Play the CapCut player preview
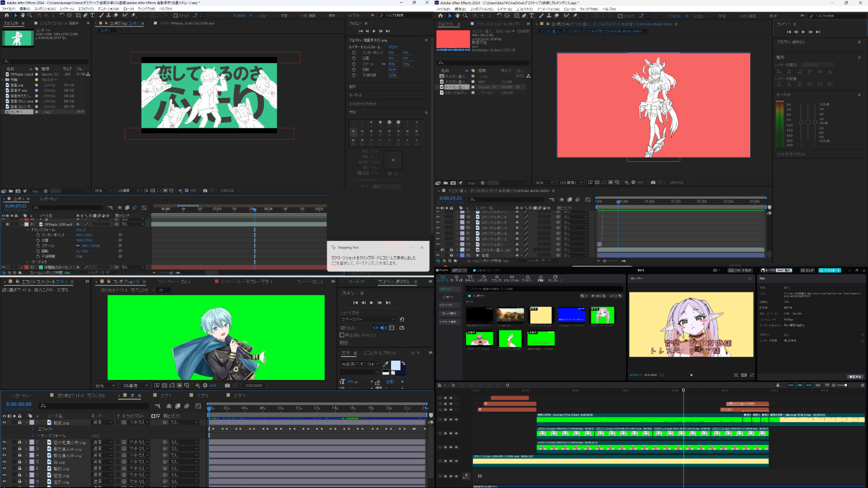This screenshot has height=488, width=868. [x=691, y=375]
